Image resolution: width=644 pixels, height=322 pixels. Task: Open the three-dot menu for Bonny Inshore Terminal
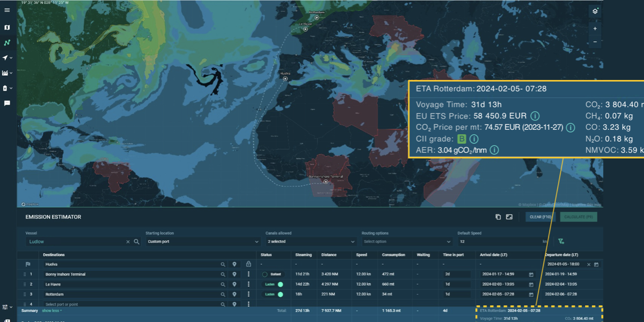pos(248,274)
